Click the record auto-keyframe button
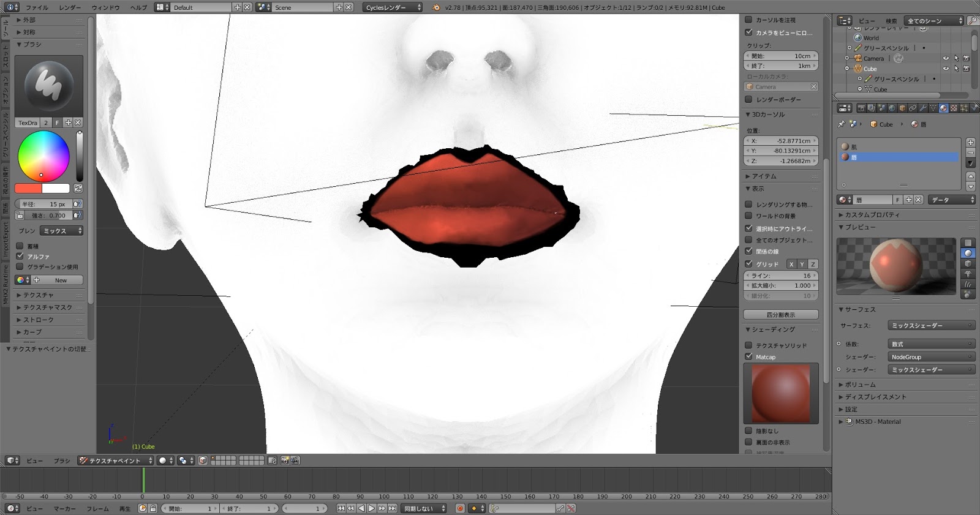980x515 pixels. click(x=460, y=508)
